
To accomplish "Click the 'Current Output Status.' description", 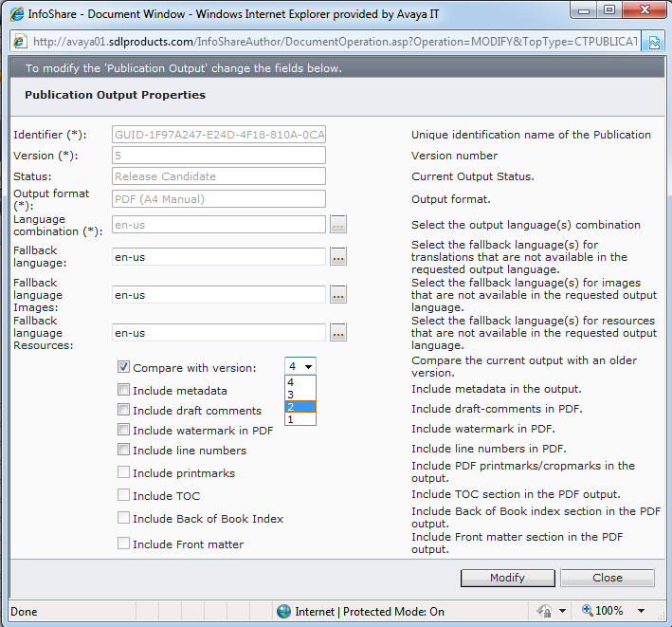I will [473, 176].
